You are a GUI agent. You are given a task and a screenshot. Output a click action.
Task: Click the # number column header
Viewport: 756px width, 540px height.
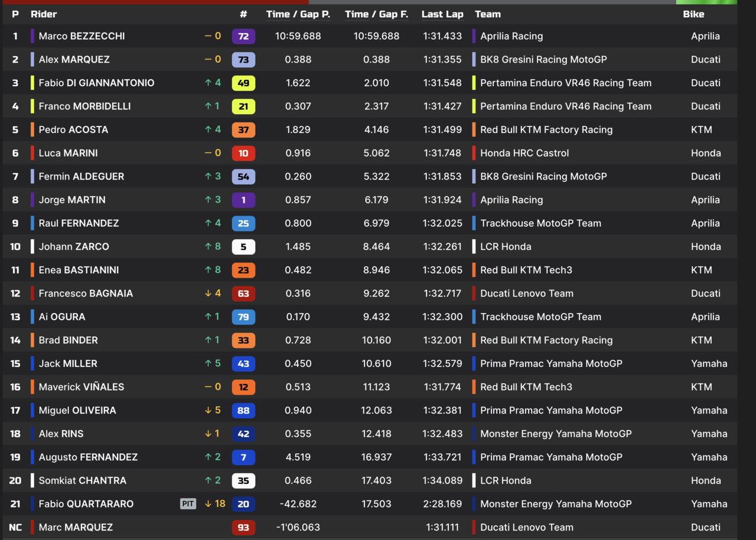pyautogui.click(x=243, y=14)
